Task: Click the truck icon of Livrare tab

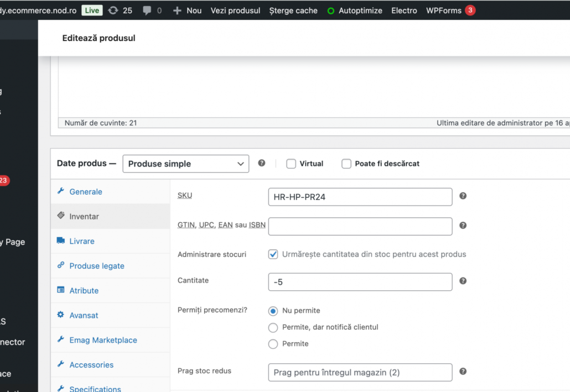Action: coord(61,241)
